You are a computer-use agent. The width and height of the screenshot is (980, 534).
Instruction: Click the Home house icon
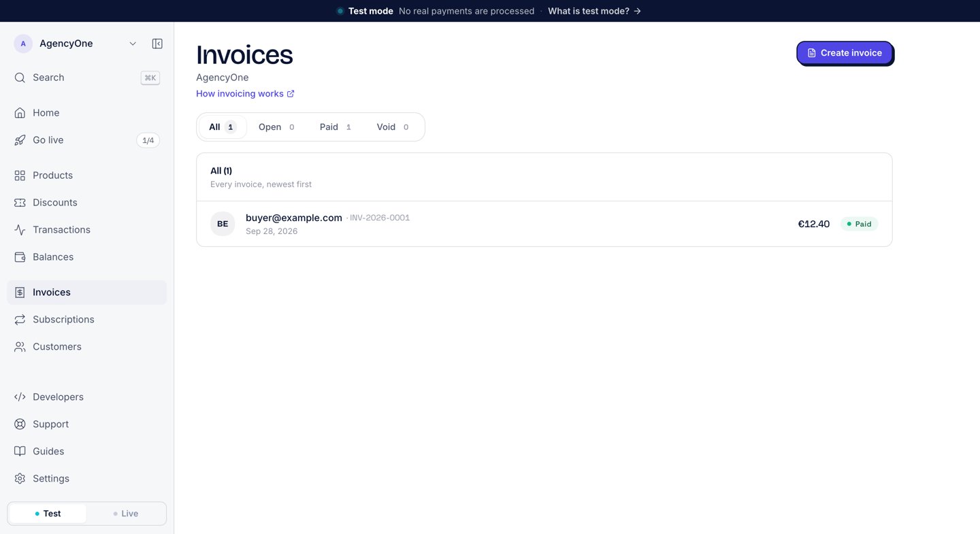click(20, 113)
